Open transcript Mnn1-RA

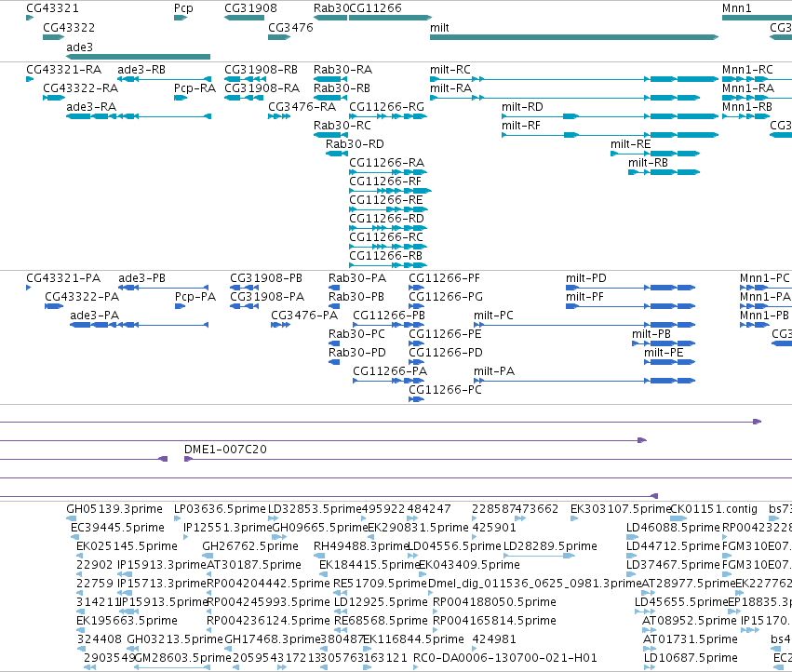748,88
